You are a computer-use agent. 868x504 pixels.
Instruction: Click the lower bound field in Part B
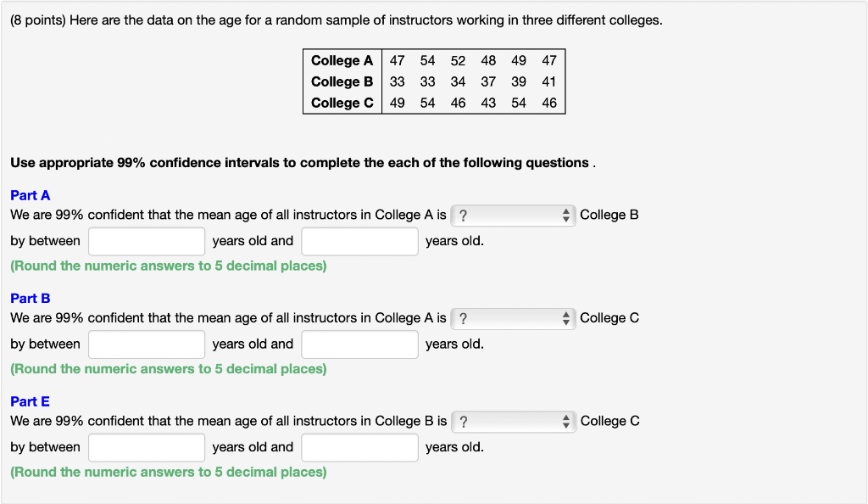pos(146,344)
